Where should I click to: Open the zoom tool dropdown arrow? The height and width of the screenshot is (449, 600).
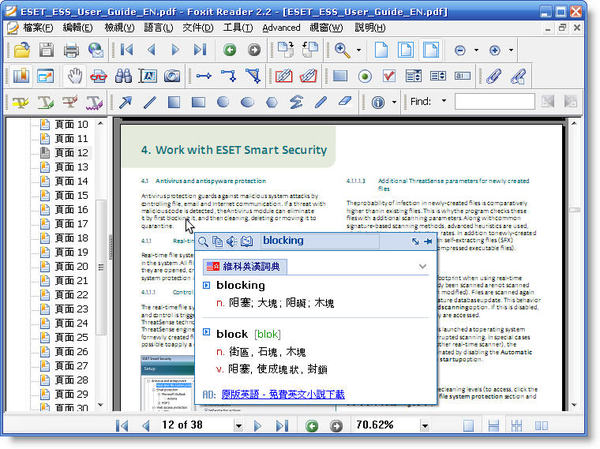(359, 50)
